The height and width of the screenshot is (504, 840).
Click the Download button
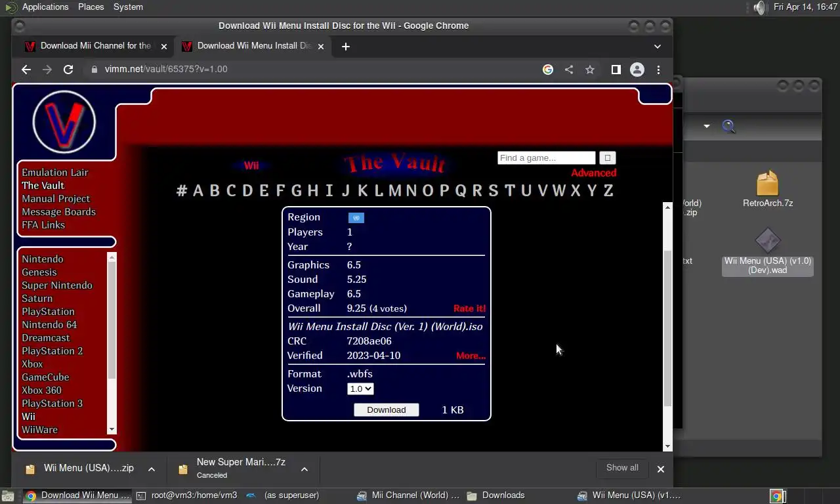tap(386, 409)
